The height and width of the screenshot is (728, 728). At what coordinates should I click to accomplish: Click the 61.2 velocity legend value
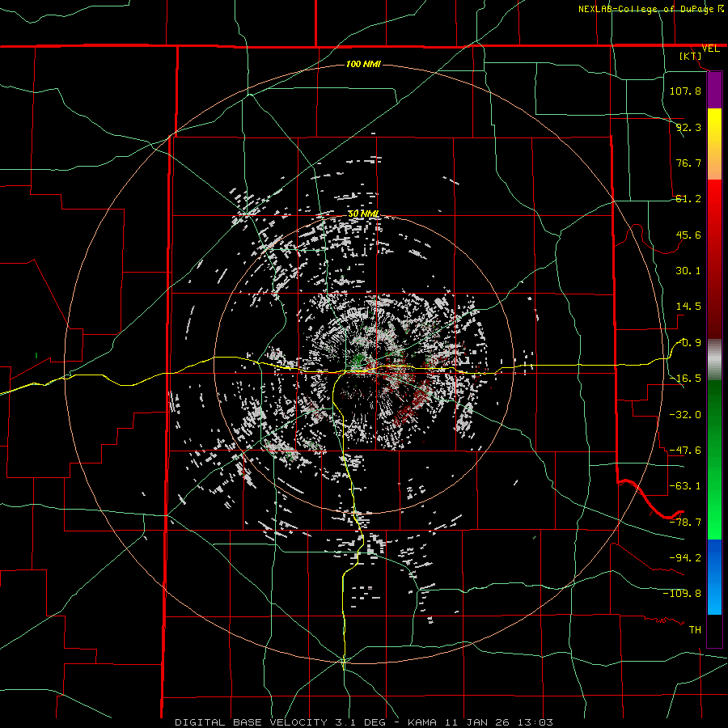pos(688,199)
